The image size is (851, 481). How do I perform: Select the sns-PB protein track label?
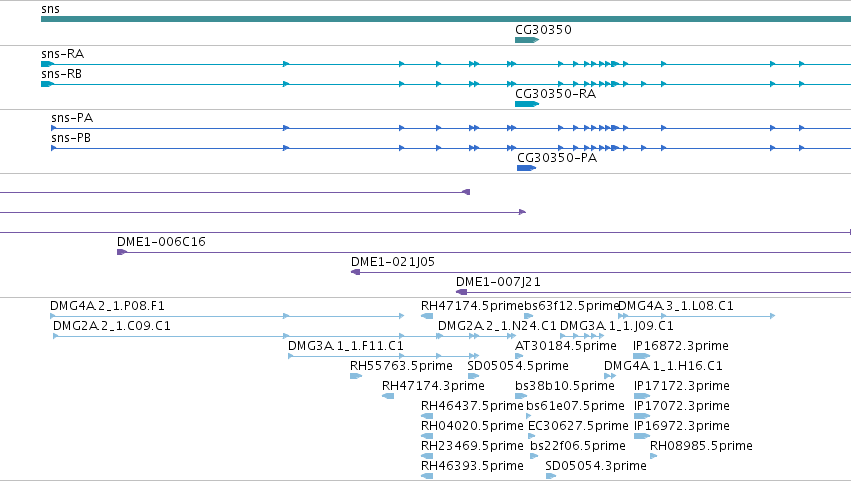[x=71, y=138]
